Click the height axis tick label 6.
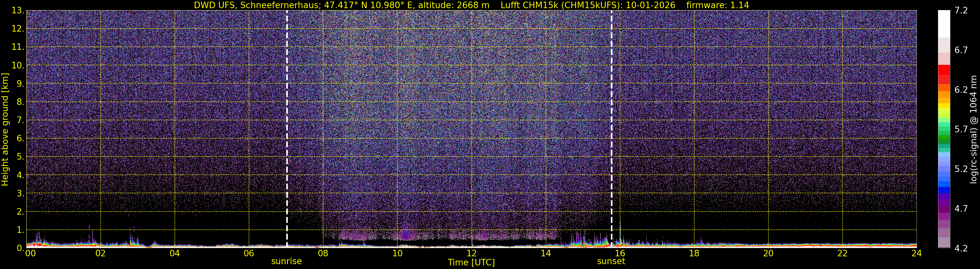Image resolution: width=980 pixels, height=269 pixels. [x=20, y=139]
